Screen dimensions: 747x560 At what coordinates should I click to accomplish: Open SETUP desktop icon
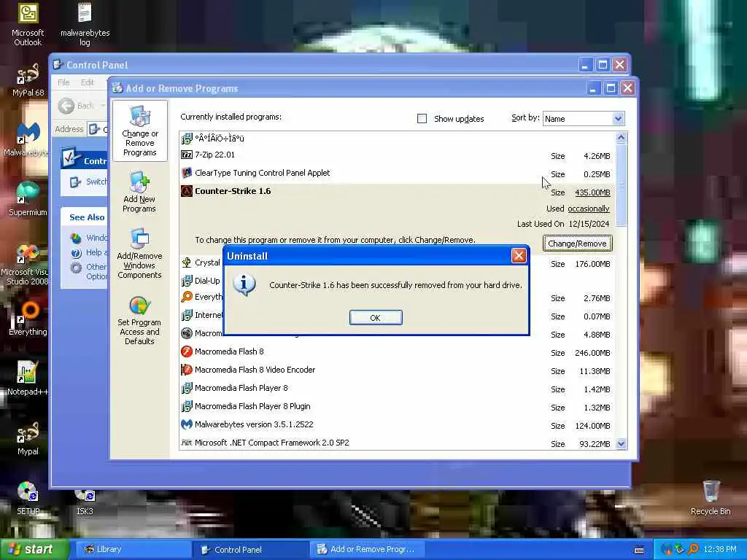[x=28, y=498]
